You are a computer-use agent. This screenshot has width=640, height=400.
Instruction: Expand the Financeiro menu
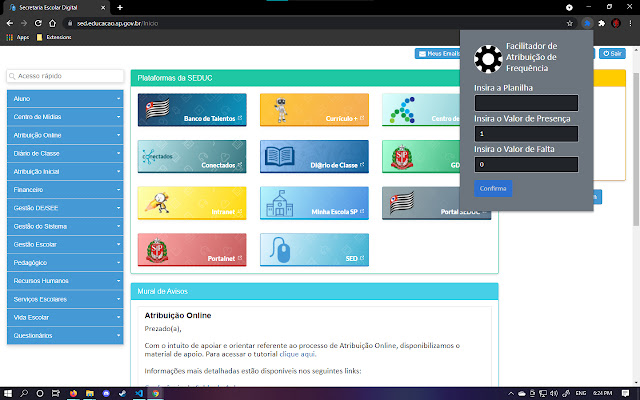pos(65,190)
